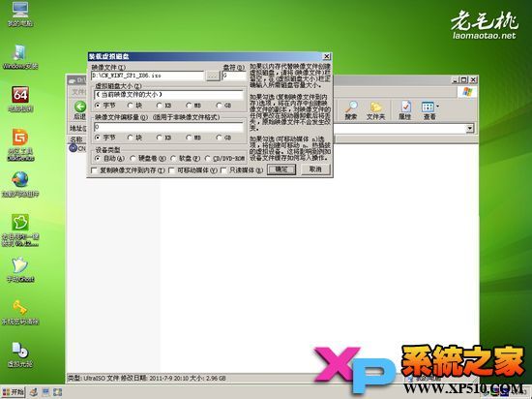Click the 名称 column header in Explorer

[76, 139]
